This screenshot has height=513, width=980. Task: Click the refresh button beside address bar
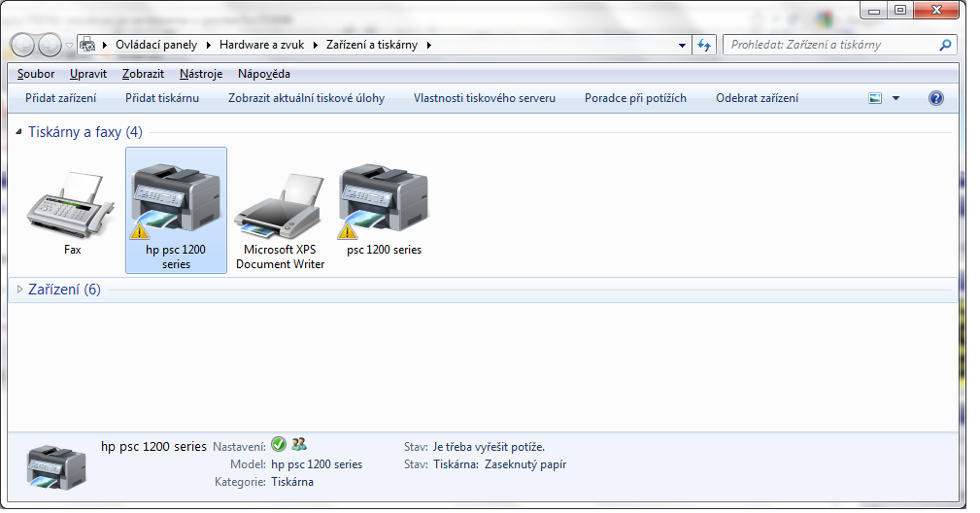coord(704,45)
